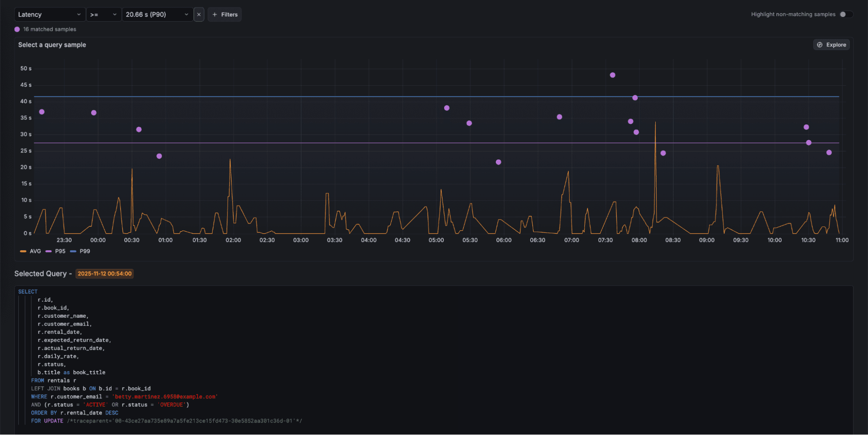Select the matched sample dot near 05:00
Image resolution: width=868 pixels, height=435 pixels.
click(446, 108)
